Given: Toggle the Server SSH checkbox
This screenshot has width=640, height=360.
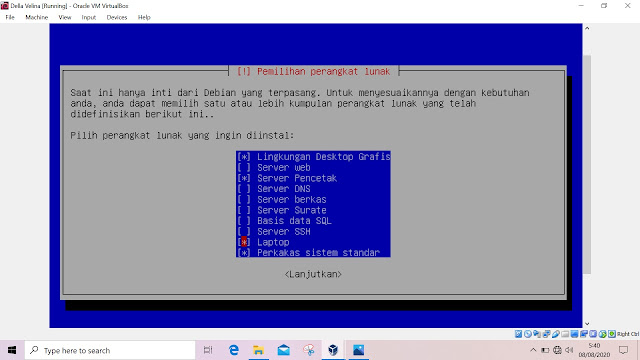Looking at the screenshot, I should (244, 231).
